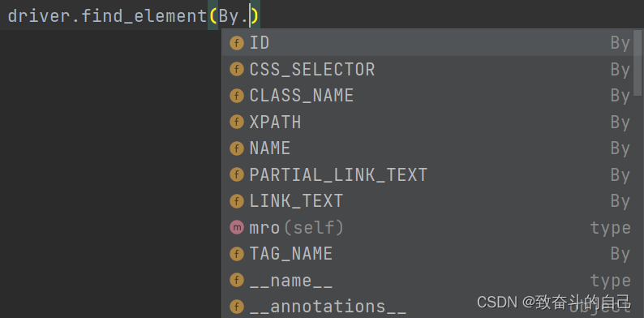Viewport: 644px width, 318px height.
Task: Choose CSS_SELECTOR from the autocomplete list
Action: [427, 69]
